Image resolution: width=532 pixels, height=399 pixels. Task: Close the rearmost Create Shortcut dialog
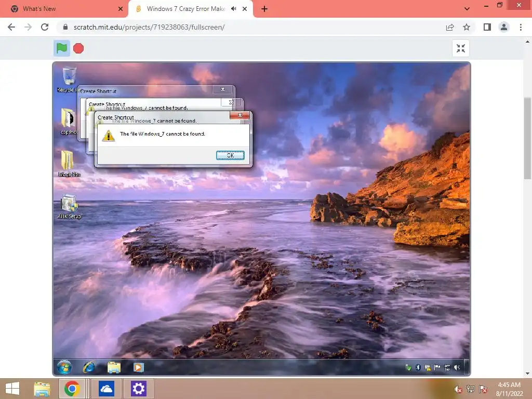[x=222, y=89]
